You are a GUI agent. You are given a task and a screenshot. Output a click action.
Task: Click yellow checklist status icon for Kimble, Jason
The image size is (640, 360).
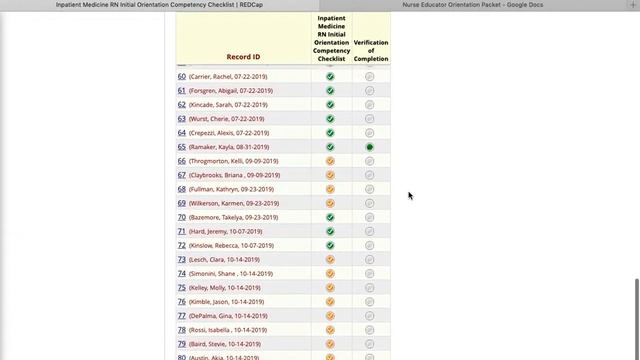point(330,302)
